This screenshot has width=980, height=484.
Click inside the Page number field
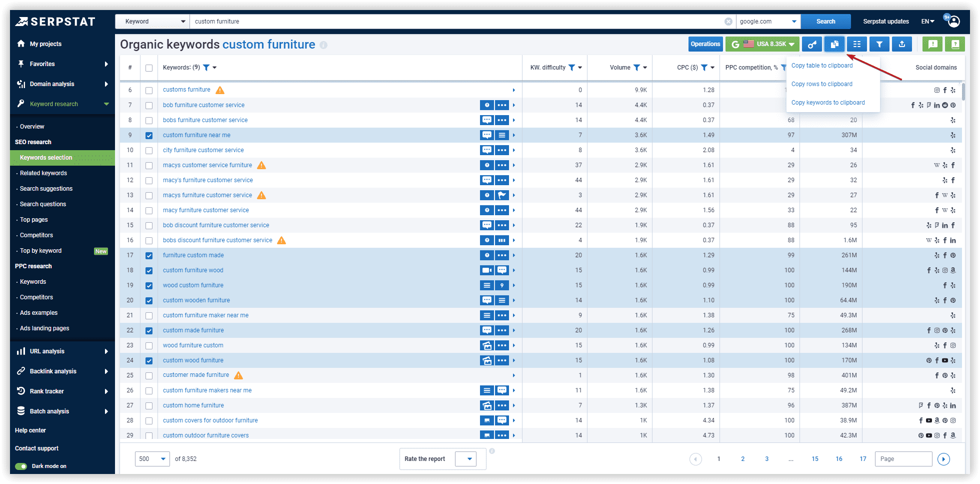pyautogui.click(x=903, y=459)
